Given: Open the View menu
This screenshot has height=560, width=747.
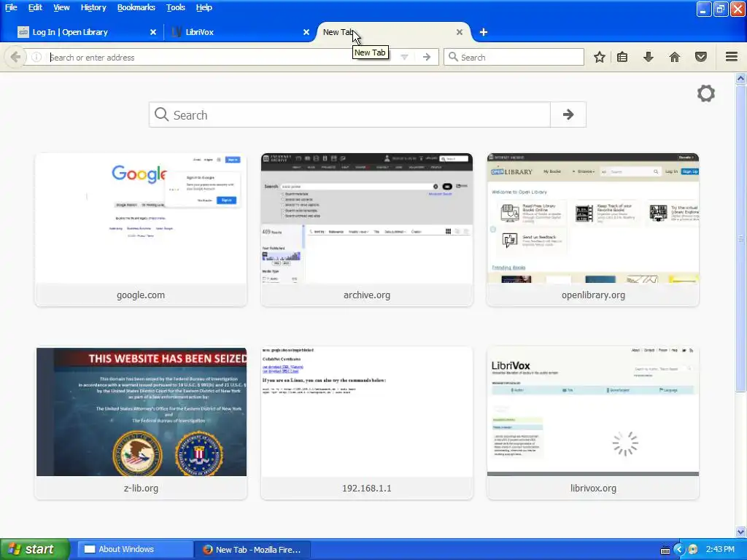Looking at the screenshot, I should (x=61, y=7).
